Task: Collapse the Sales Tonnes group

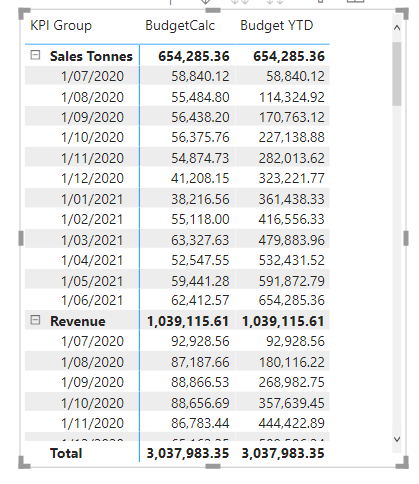Action: point(35,55)
